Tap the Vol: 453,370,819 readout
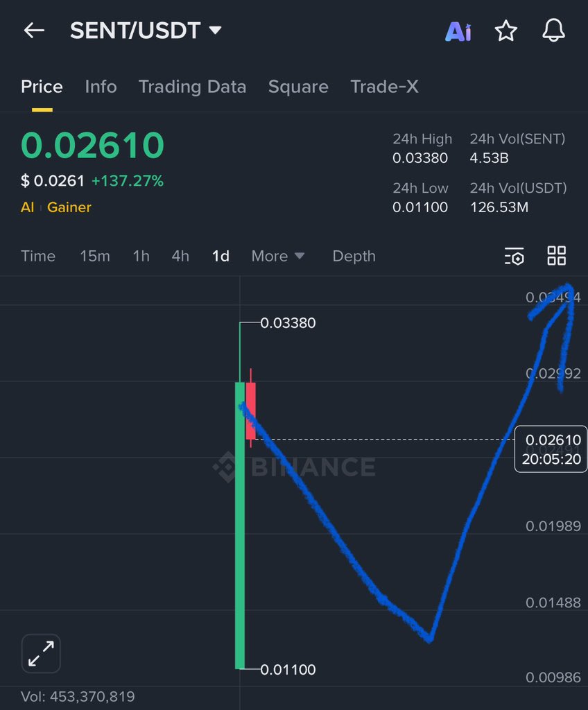588x710 pixels. (78, 696)
